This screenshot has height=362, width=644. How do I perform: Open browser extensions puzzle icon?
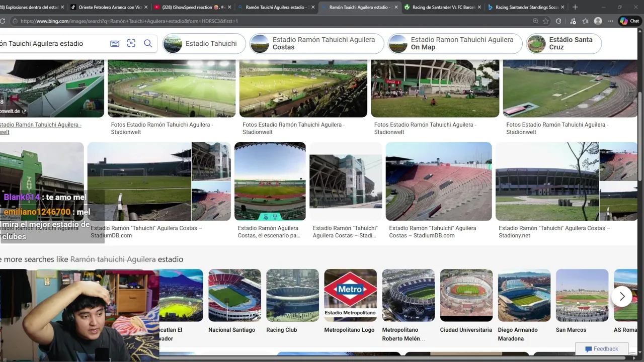pos(558,21)
